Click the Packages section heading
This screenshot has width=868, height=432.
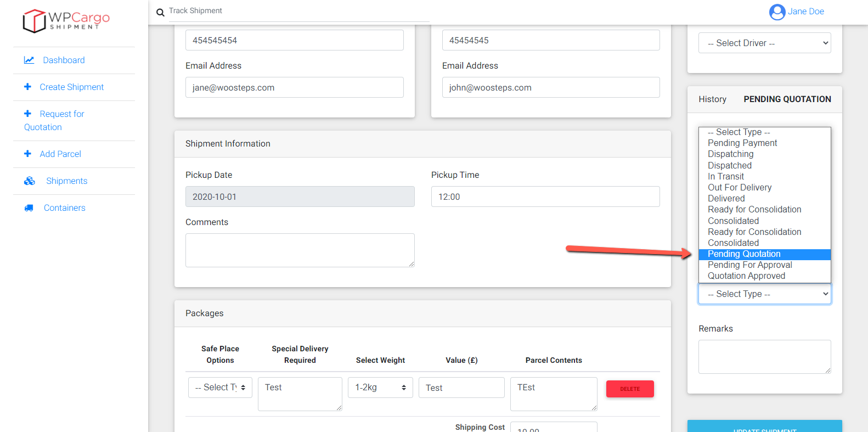[x=204, y=313]
